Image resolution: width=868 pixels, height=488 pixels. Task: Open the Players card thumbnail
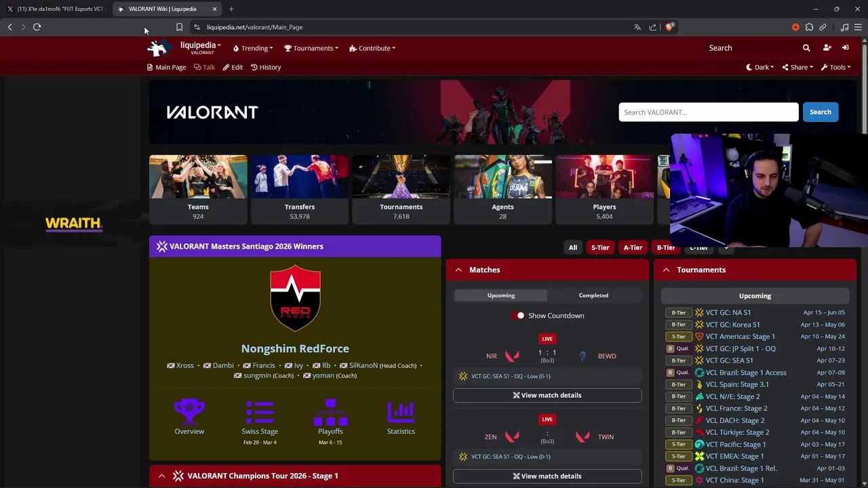(x=604, y=177)
